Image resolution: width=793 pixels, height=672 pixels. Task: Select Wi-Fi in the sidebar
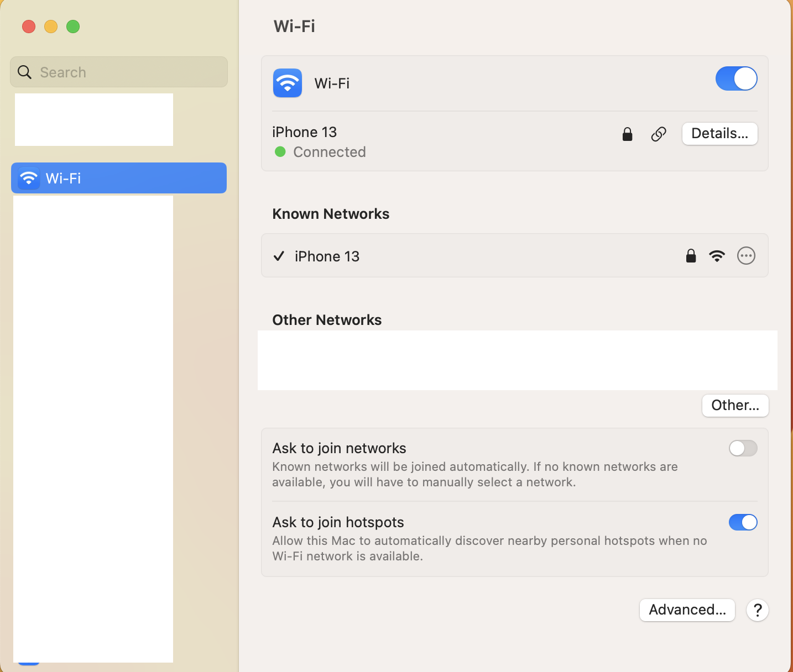(119, 178)
